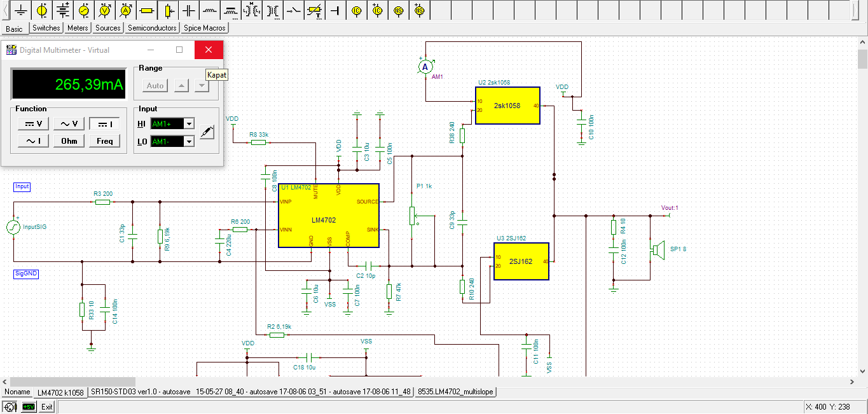Decrease multimeter range with down arrow
Screen dimensions: 868x414
tap(202, 86)
